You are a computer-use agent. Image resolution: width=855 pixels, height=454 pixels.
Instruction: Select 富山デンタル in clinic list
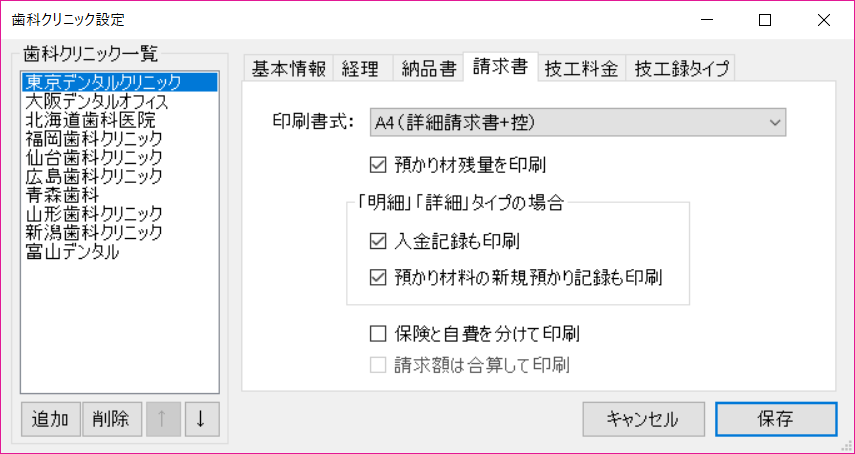(x=73, y=252)
